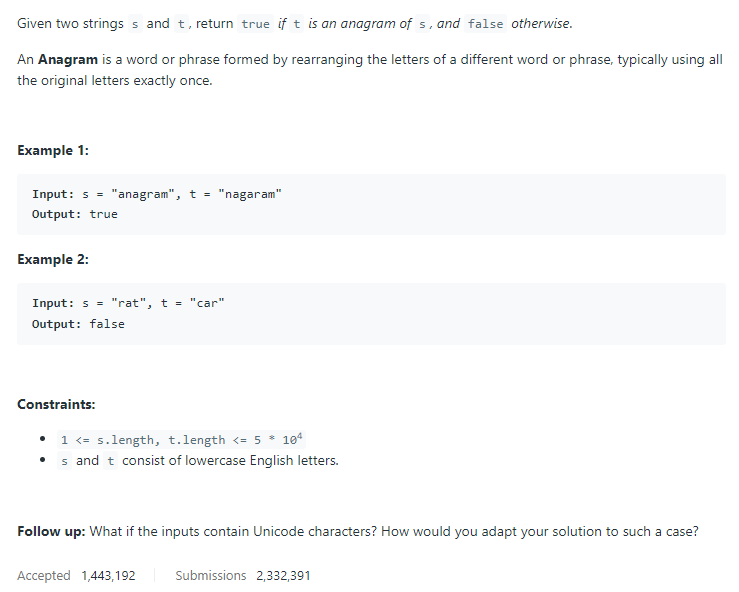Image resolution: width=739 pixels, height=592 pixels.
Task: Click the submissions count 2,332,391
Action: 283,576
